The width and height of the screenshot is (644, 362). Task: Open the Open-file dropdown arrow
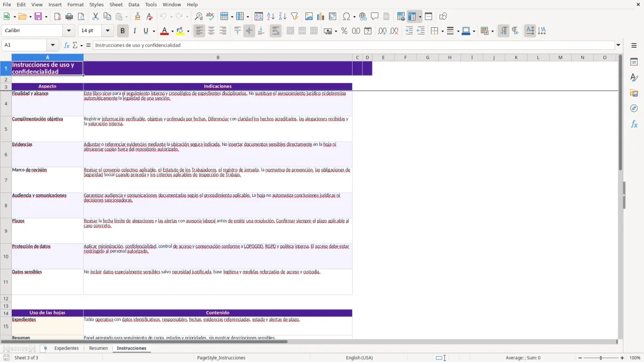tap(30, 17)
